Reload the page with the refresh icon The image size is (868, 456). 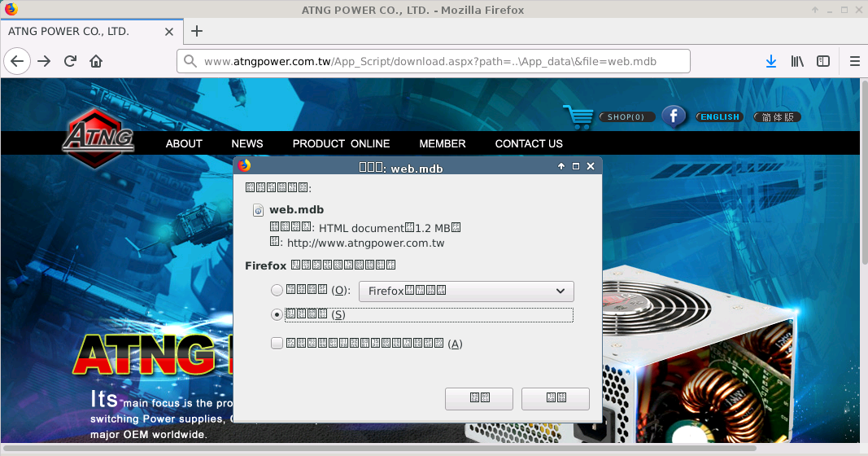coord(70,61)
